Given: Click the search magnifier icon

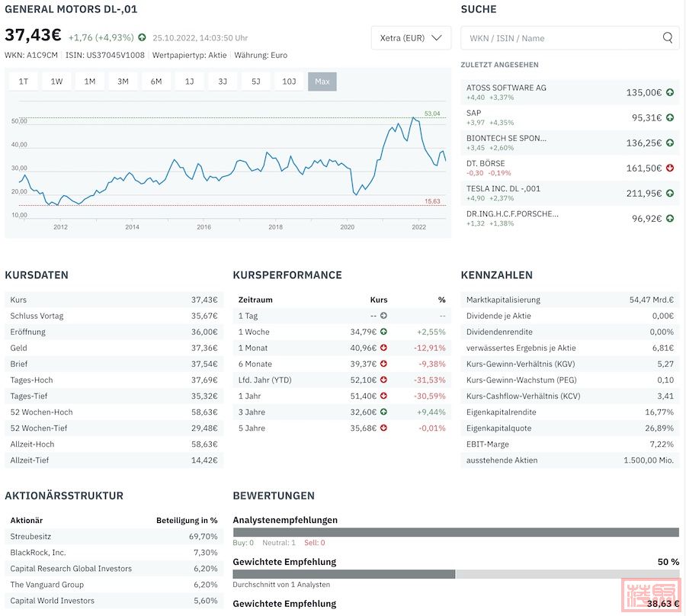Looking at the screenshot, I should (668, 37).
